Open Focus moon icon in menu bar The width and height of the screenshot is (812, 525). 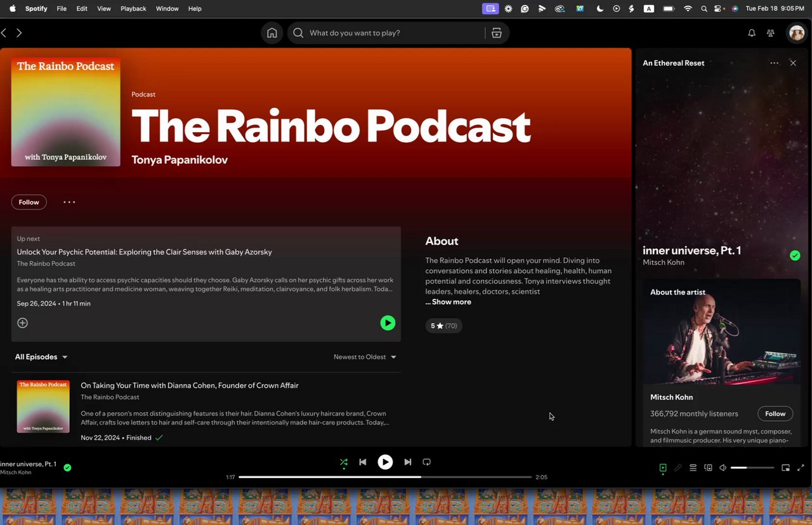pos(599,9)
